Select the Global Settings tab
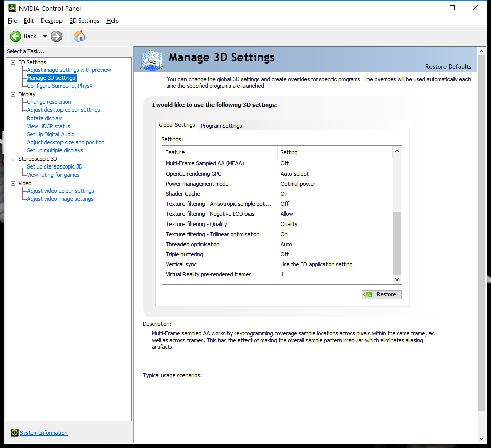491x448 pixels. point(177,125)
